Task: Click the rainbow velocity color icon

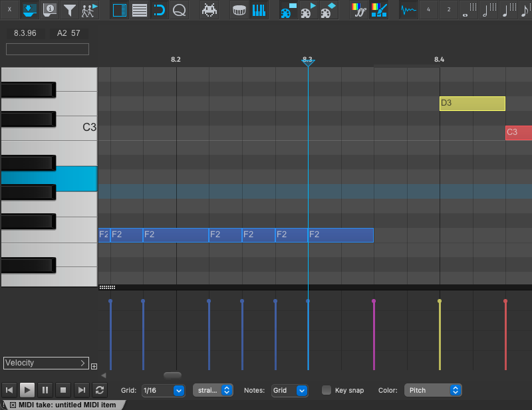Action: (359, 10)
